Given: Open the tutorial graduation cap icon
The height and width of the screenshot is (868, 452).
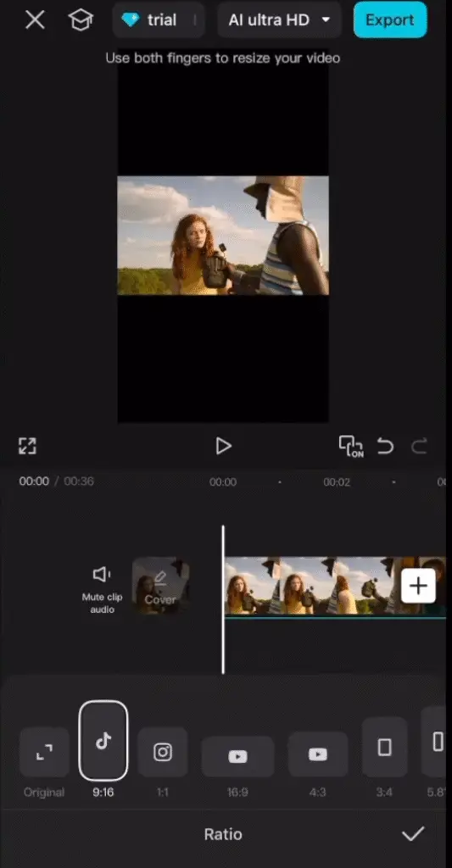Looking at the screenshot, I should 81,20.
